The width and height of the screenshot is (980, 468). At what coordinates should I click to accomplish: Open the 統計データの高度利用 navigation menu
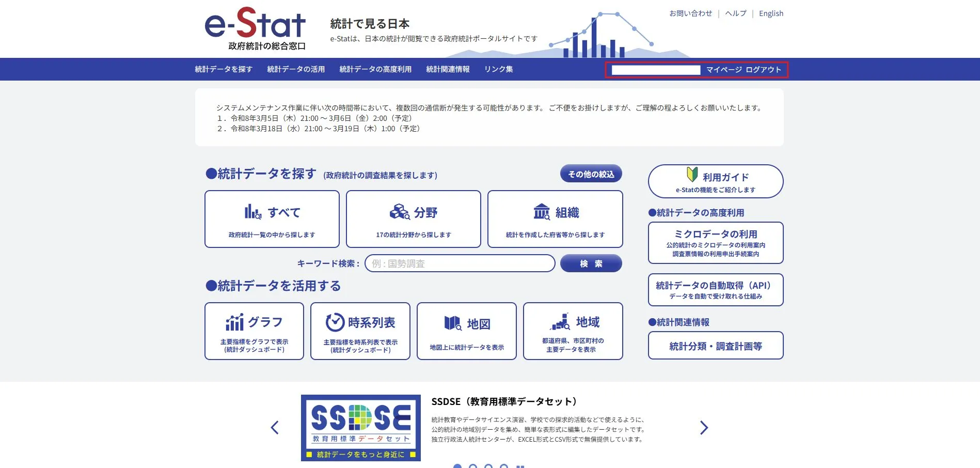375,69
